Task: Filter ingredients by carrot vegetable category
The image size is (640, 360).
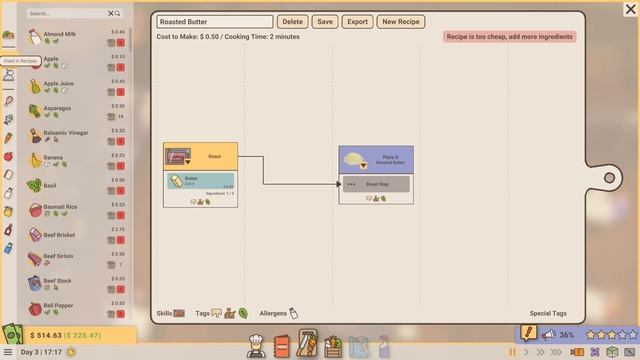Action: [x=9, y=138]
